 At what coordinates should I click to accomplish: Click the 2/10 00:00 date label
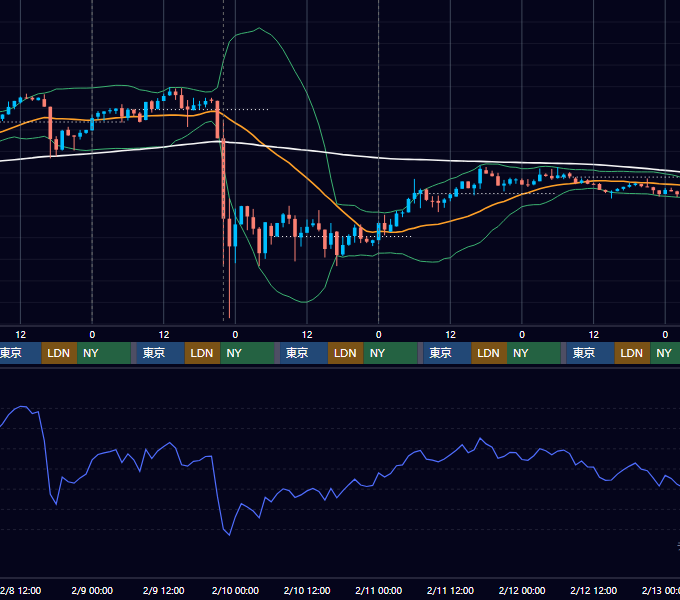coord(235,590)
